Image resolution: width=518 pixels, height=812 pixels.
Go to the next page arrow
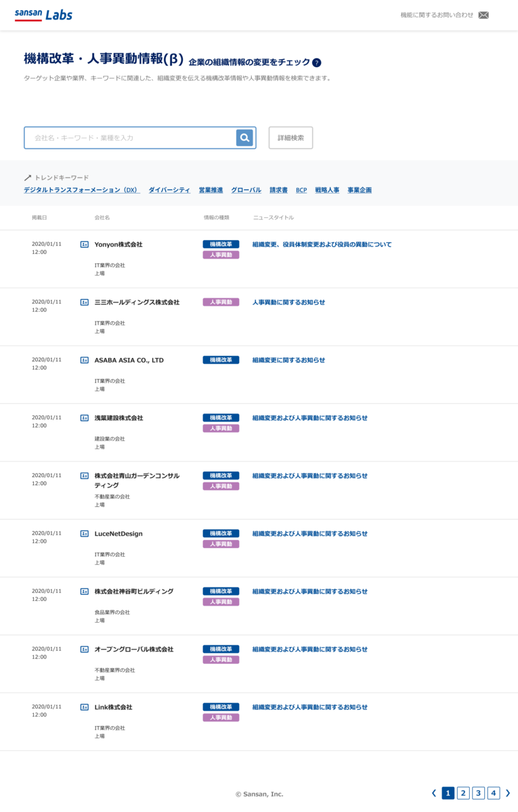(508, 793)
